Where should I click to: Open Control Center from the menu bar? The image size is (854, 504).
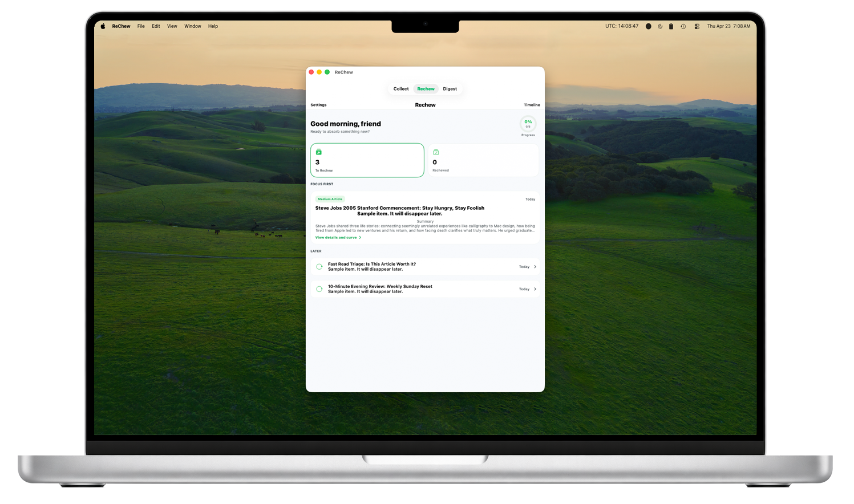[697, 26]
